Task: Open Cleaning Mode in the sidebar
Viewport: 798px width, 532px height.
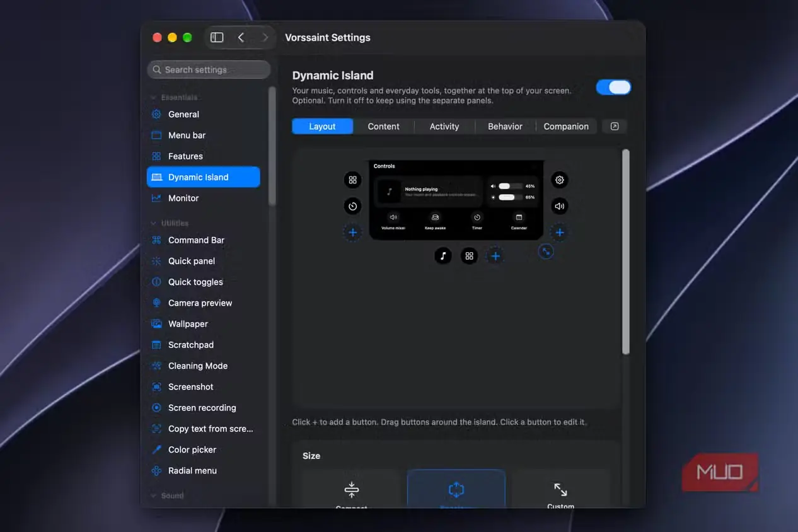Action: pos(203,366)
